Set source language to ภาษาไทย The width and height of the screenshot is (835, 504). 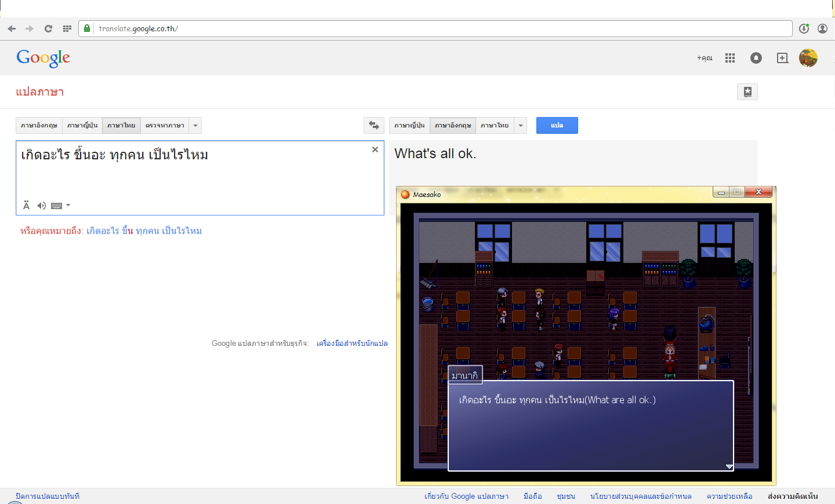tap(121, 125)
